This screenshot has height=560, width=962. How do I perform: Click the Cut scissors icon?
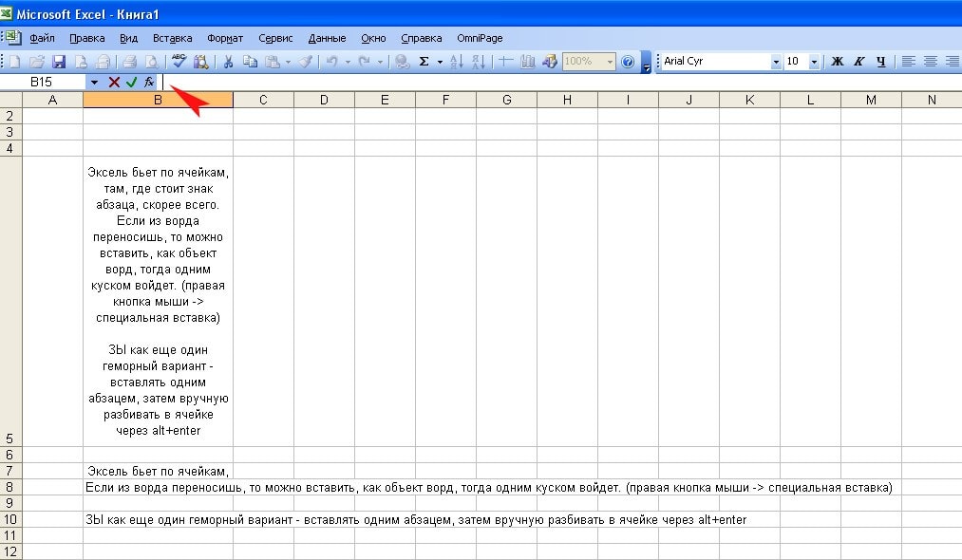click(x=228, y=62)
